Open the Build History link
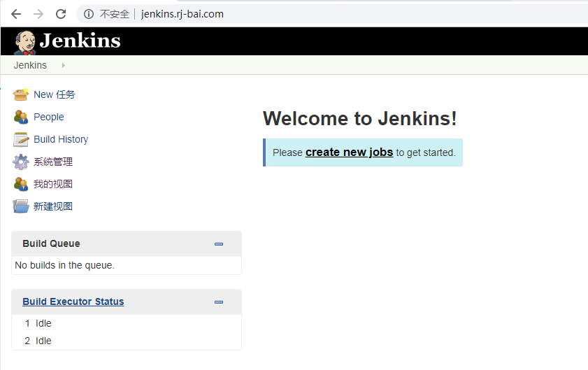This screenshot has width=588, height=370. coord(61,140)
